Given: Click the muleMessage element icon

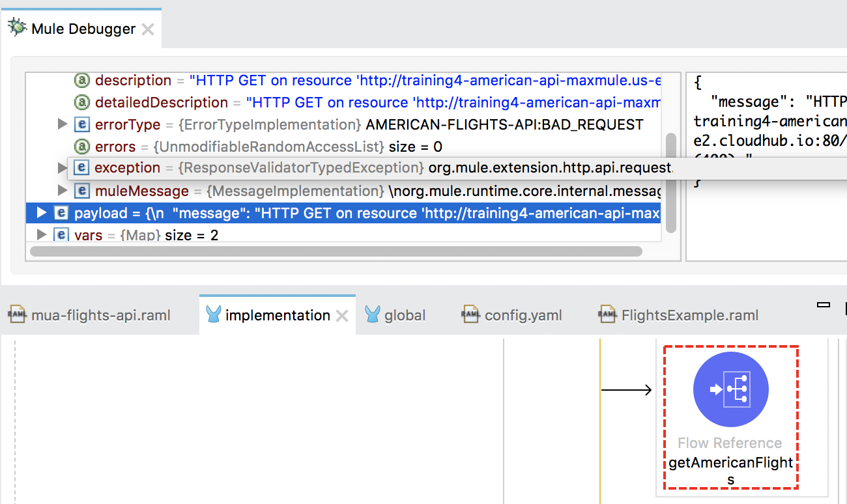Looking at the screenshot, I should 81,191.
